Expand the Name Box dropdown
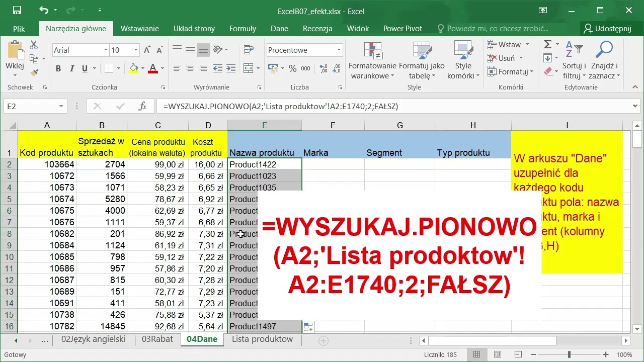644x362 pixels. tap(61, 106)
